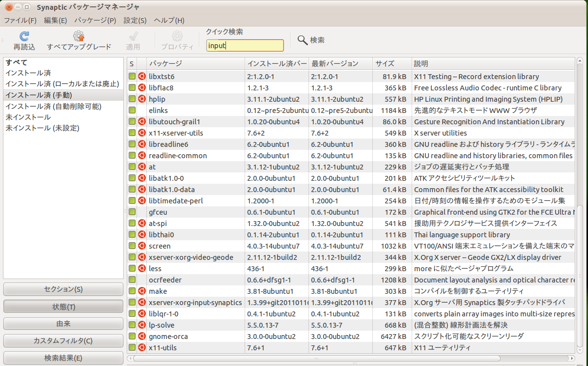Toggle status checkbox for gfceu
The width and height of the screenshot is (588, 366).
point(132,212)
